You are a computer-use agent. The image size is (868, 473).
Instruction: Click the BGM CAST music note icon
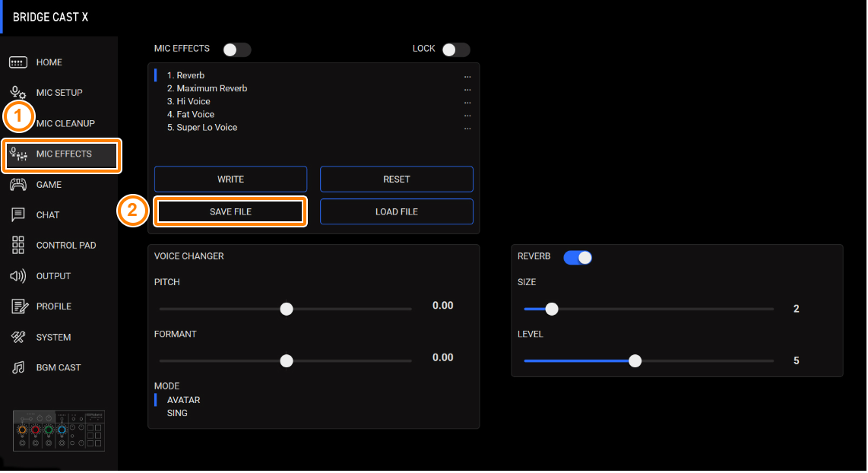click(x=18, y=368)
